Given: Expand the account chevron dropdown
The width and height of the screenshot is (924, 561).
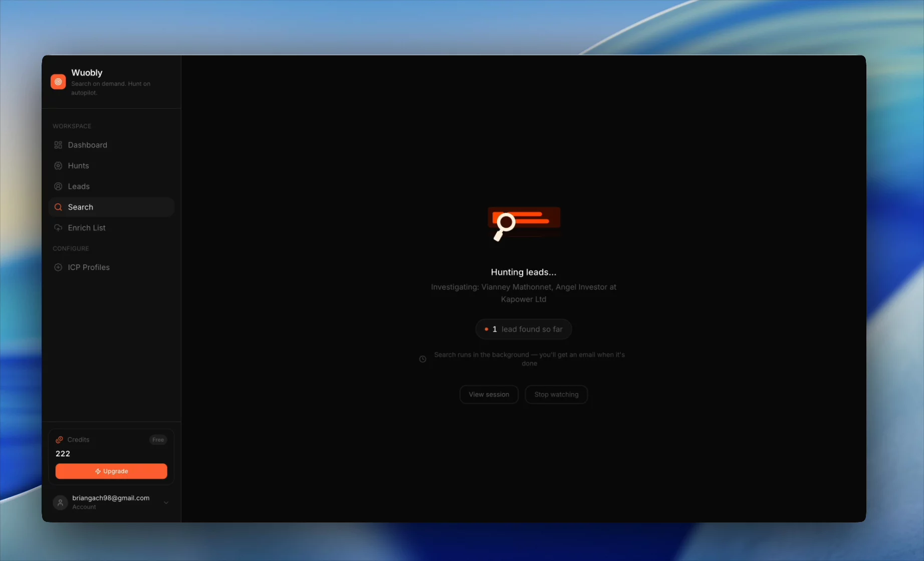Looking at the screenshot, I should (x=166, y=502).
